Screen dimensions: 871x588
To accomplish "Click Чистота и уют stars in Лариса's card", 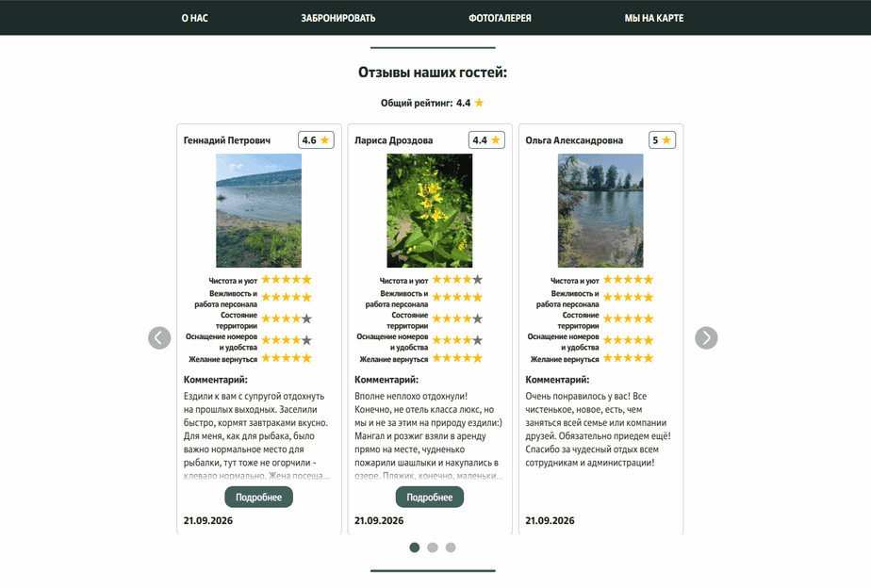I will pos(458,279).
